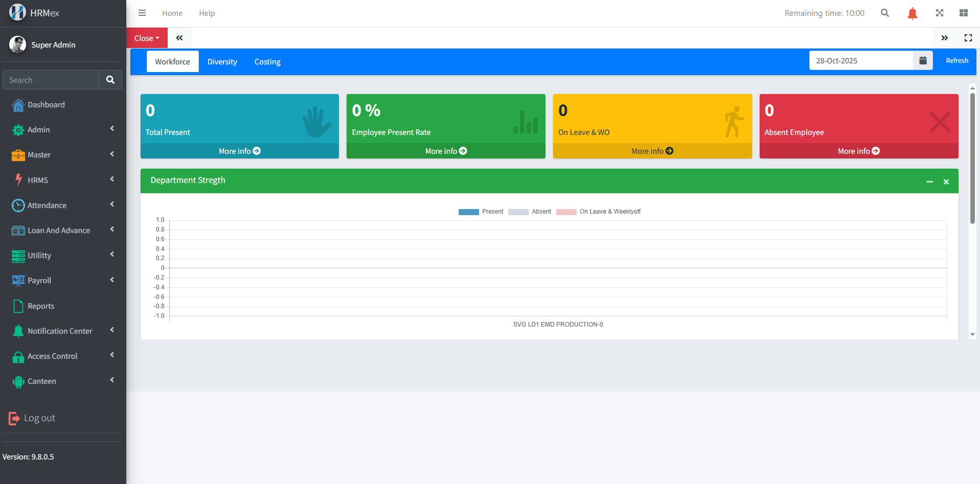Open the calendar date picker
This screenshot has width=980, height=484.
click(x=922, y=60)
